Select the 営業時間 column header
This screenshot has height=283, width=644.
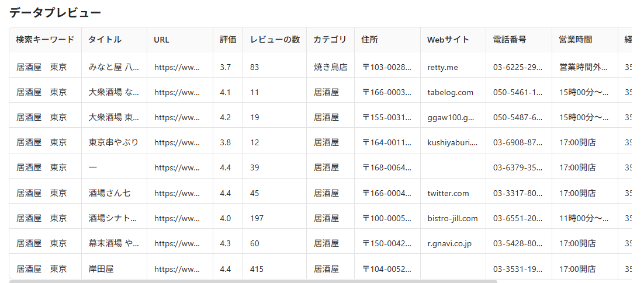(x=575, y=40)
